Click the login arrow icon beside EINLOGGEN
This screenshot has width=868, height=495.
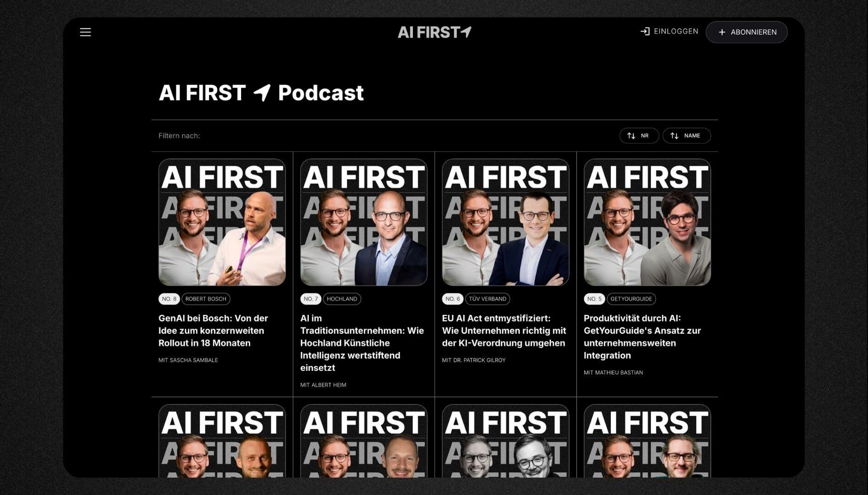coord(645,32)
